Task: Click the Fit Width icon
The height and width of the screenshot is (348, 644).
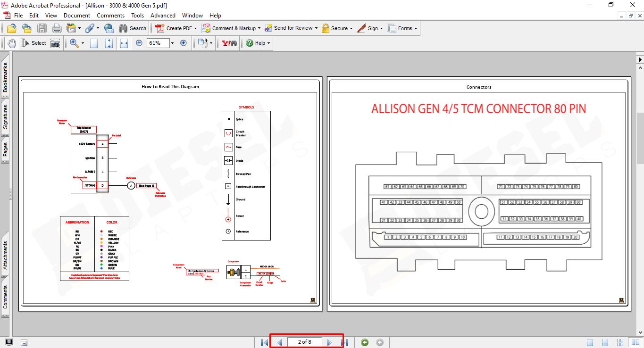Action: pyautogui.click(x=124, y=43)
